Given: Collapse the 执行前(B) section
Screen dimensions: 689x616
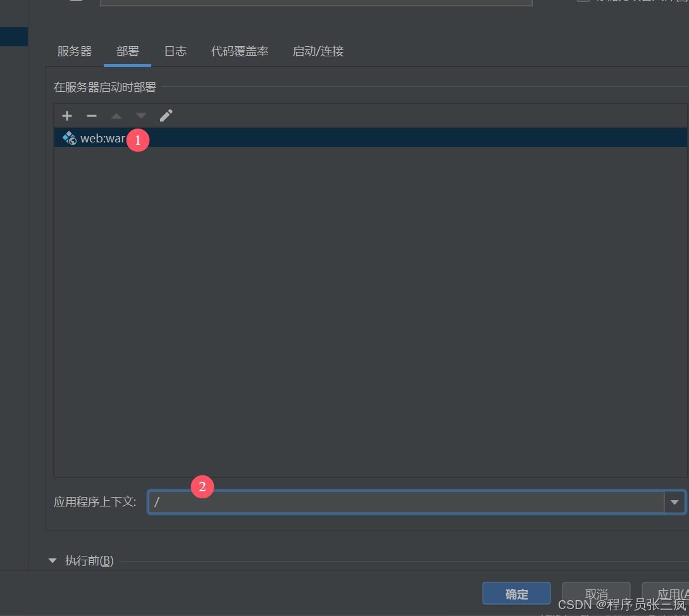Looking at the screenshot, I should [x=53, y=560].
